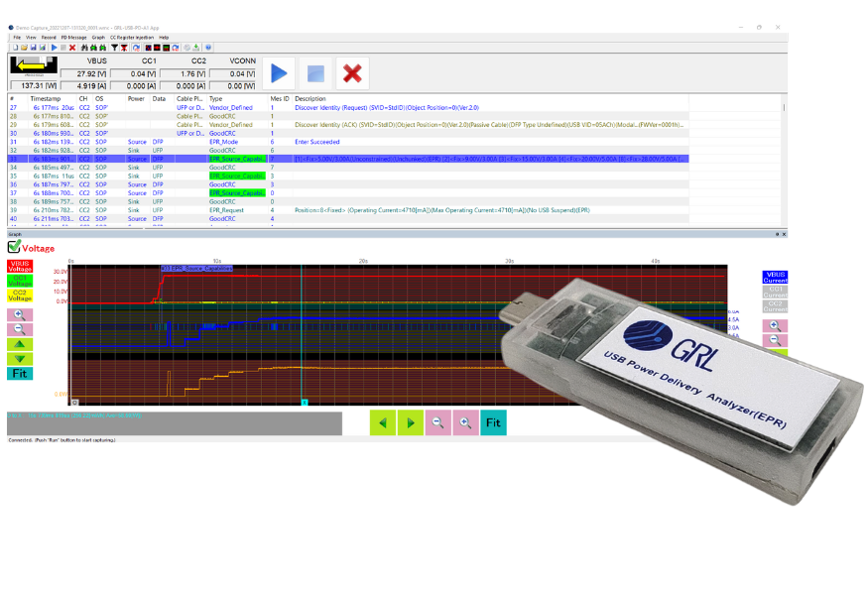
Task: Toggle the VBUS Current trace
Action: pyautogui.click(x=776, y=278)
